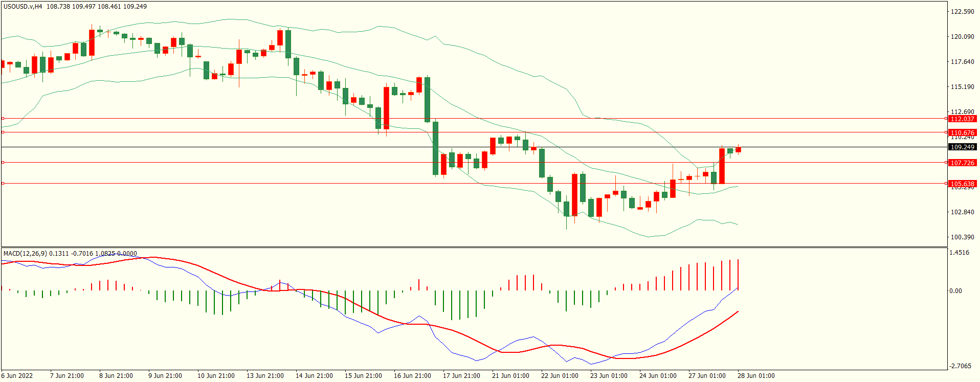Click the 16 Jun 21:00 time label
This screenshot has width=980, height=382.
(x=412, y=376)
